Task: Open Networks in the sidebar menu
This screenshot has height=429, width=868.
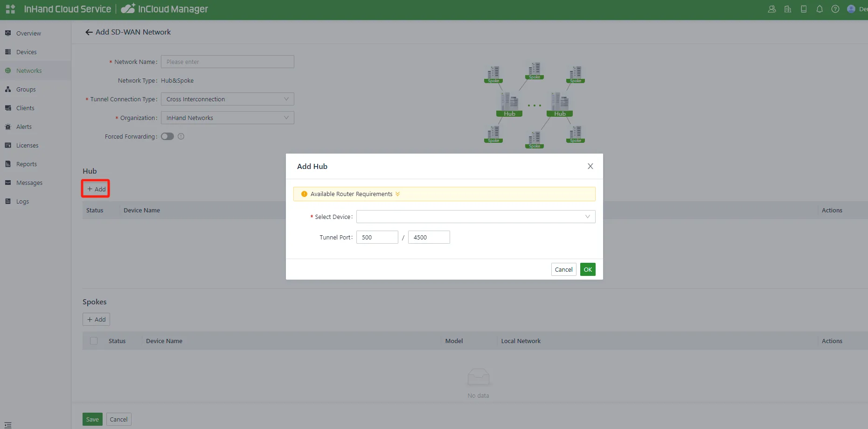Action: pos(29,70)
